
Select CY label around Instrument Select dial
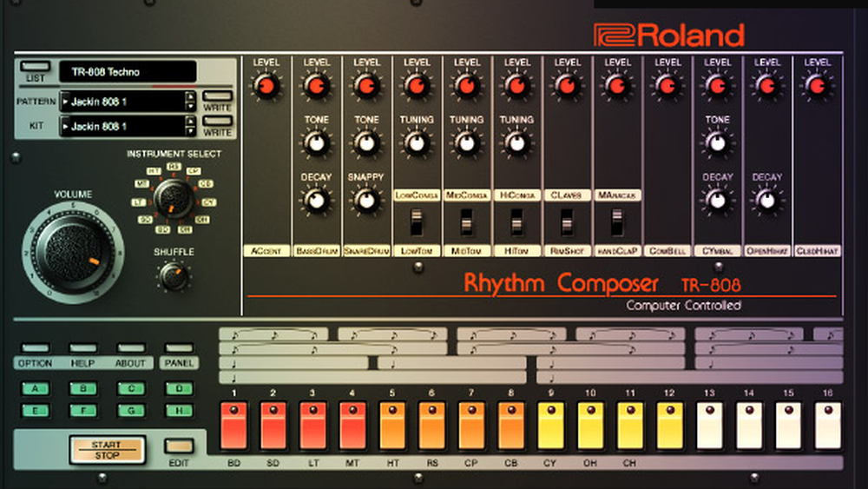(x=208, y=202)
